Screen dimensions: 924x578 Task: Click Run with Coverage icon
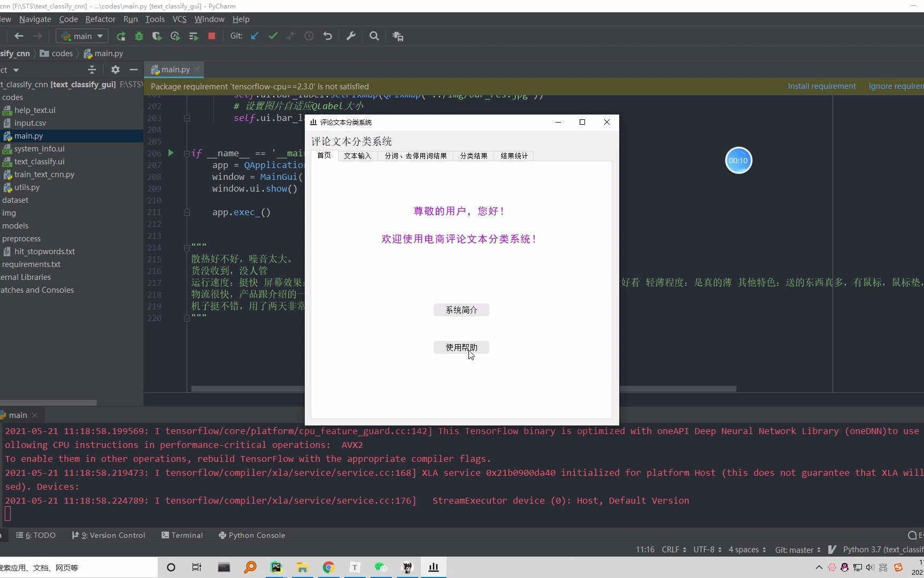click(157, 36)
